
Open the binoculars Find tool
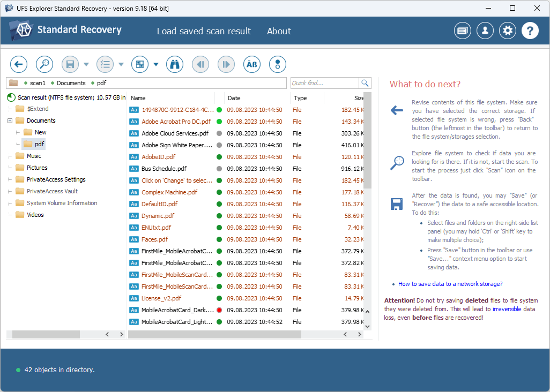[x=175, y=64]
